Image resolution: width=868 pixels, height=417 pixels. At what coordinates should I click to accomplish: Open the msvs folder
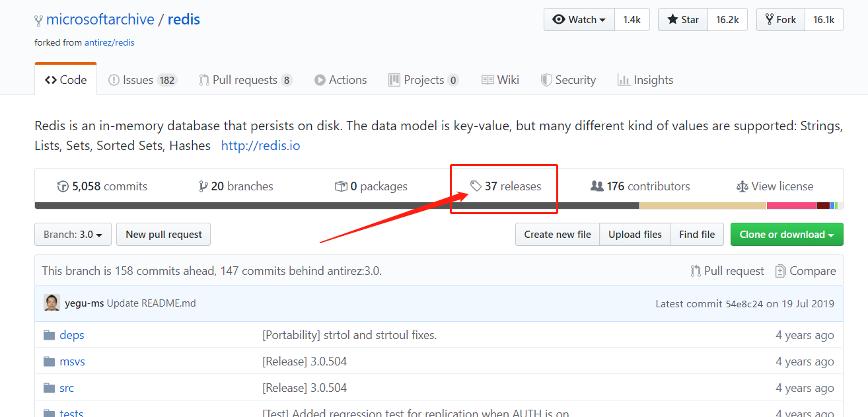pos(72,361)
